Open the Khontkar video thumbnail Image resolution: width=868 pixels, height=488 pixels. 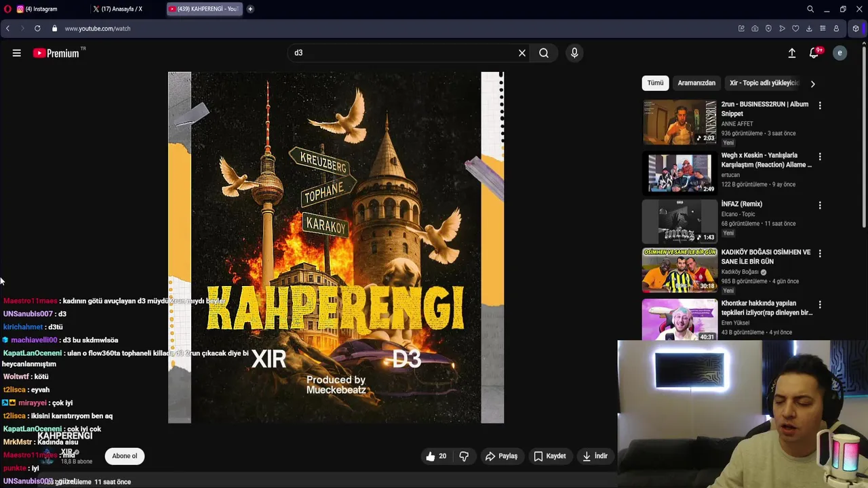pyautogui.click(x=679, y=319)
